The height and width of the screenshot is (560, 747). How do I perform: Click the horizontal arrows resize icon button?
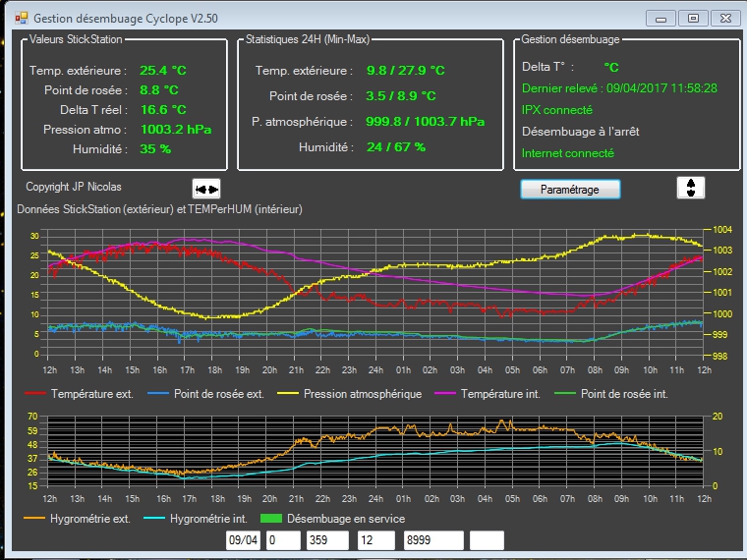(206, 189)
